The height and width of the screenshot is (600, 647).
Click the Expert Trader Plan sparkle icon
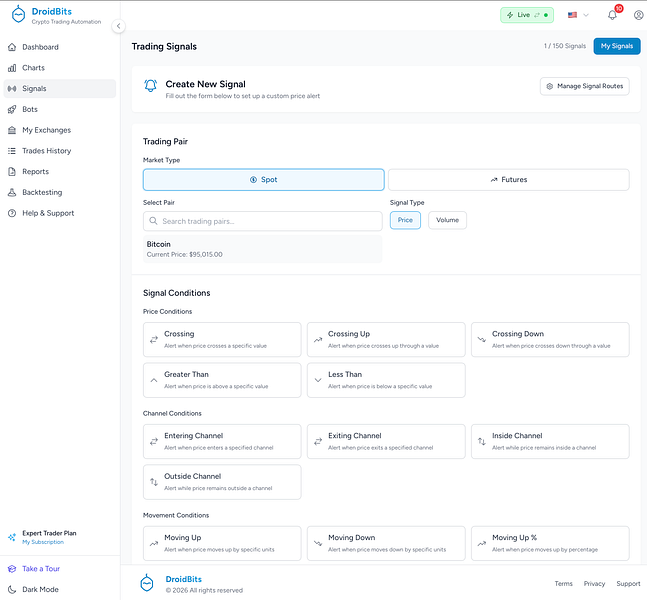pyautogui.click(x=12, y=537)
